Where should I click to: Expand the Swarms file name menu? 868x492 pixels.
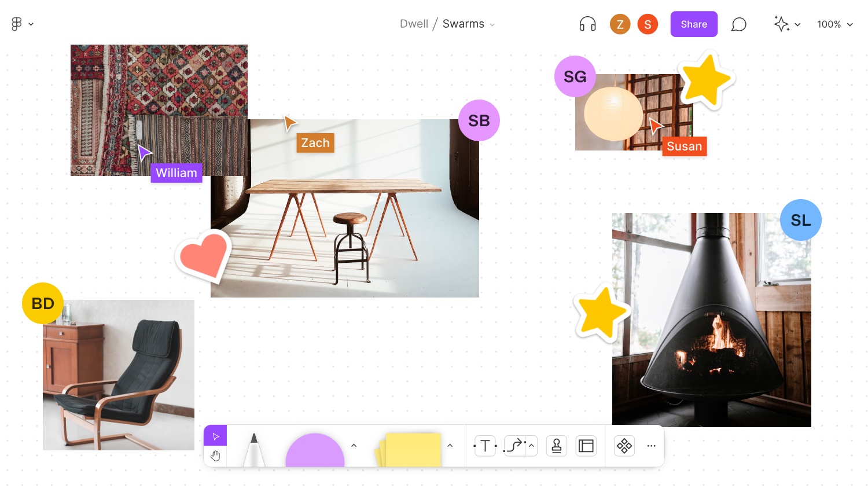[492, 24]
